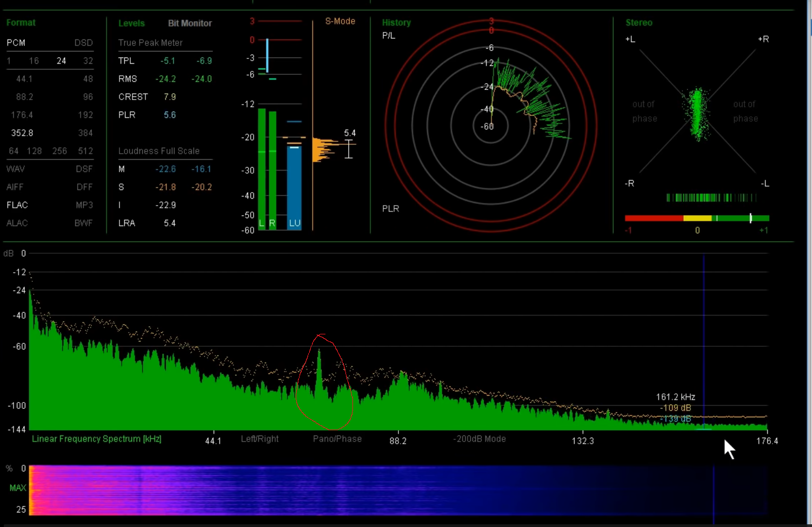The image size is (812, 527).
Task: Click short-term loudness value -21.8
Action: tap(165, 187)
